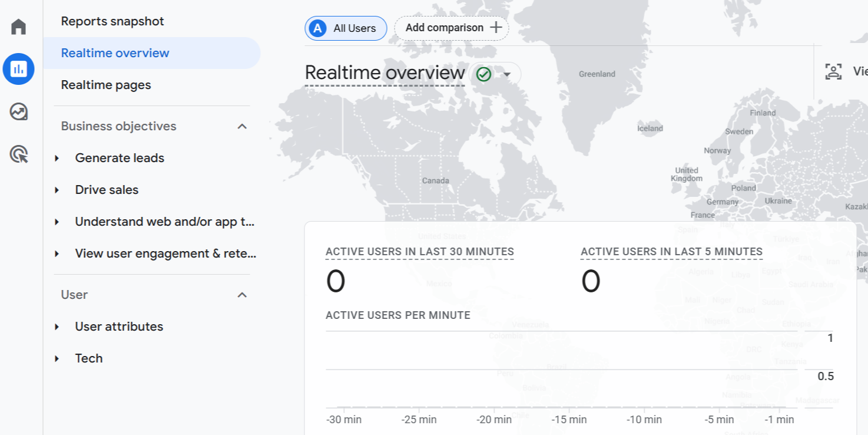Open the dropdown arrow beside Realtime overview title
This screenshot has width=868, height=435.
[506, 75]
